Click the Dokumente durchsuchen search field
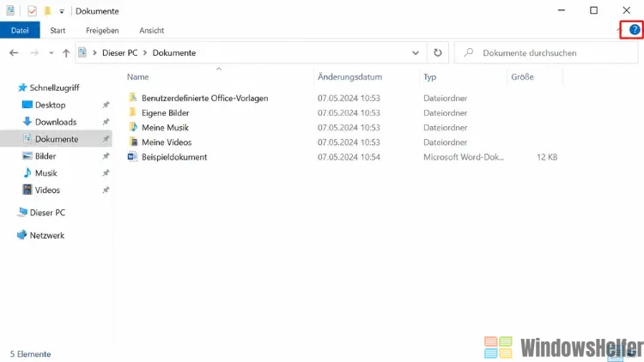 tap(546, 53)
